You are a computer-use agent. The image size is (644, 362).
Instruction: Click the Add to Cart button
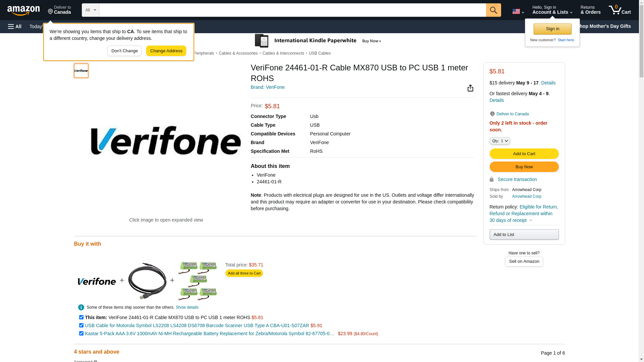[524, 154]
